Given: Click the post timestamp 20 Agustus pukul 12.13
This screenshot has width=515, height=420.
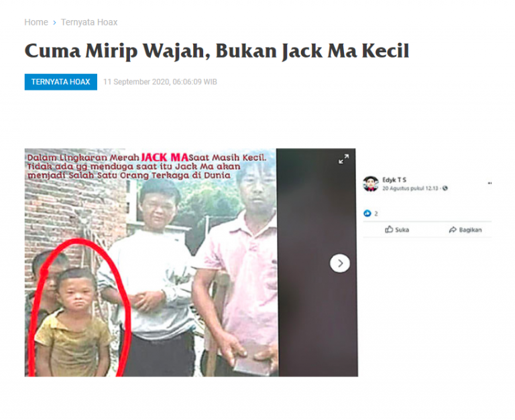Looking at the screenshot, I should (410, 188).
